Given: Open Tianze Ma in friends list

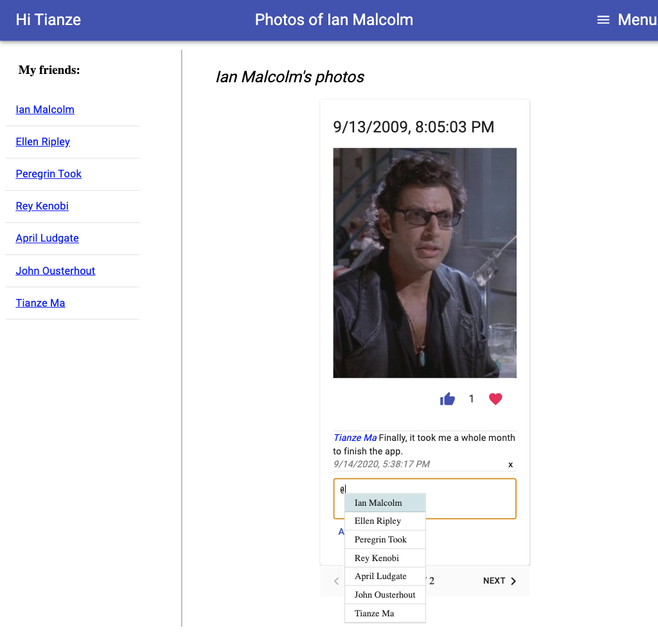Looking at the screenshot, I should [40, 303].
